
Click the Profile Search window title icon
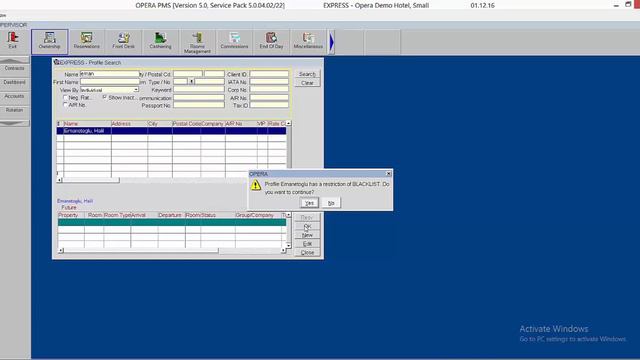pos(56,62)
